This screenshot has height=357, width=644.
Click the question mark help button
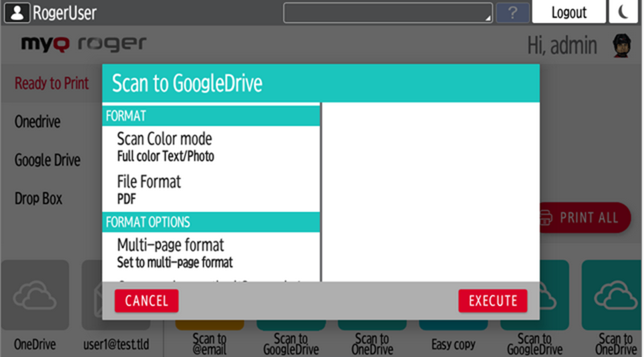click(512, 13)
